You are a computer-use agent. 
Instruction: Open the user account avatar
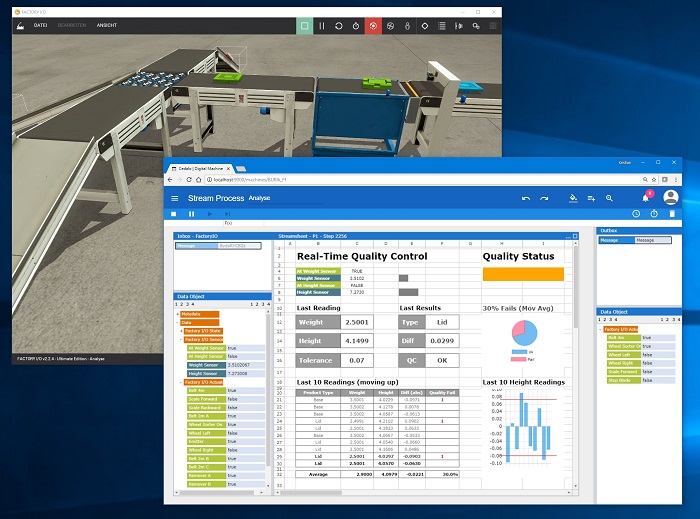click(x=671, y=198)
